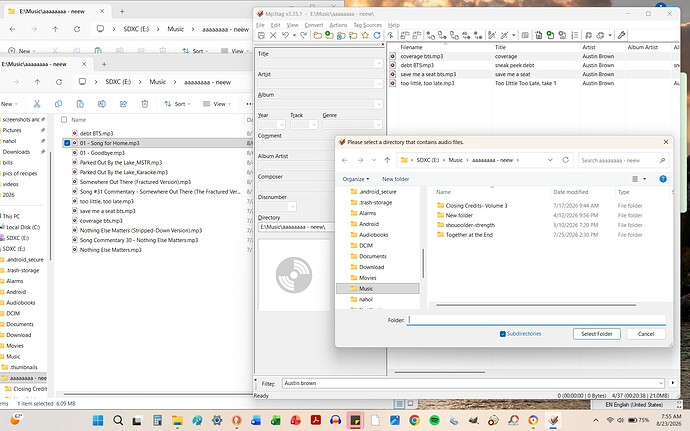Click the horizontal scrollbar in folder dialog list
This screenshot has height=431, width=690.
(536, 305)
